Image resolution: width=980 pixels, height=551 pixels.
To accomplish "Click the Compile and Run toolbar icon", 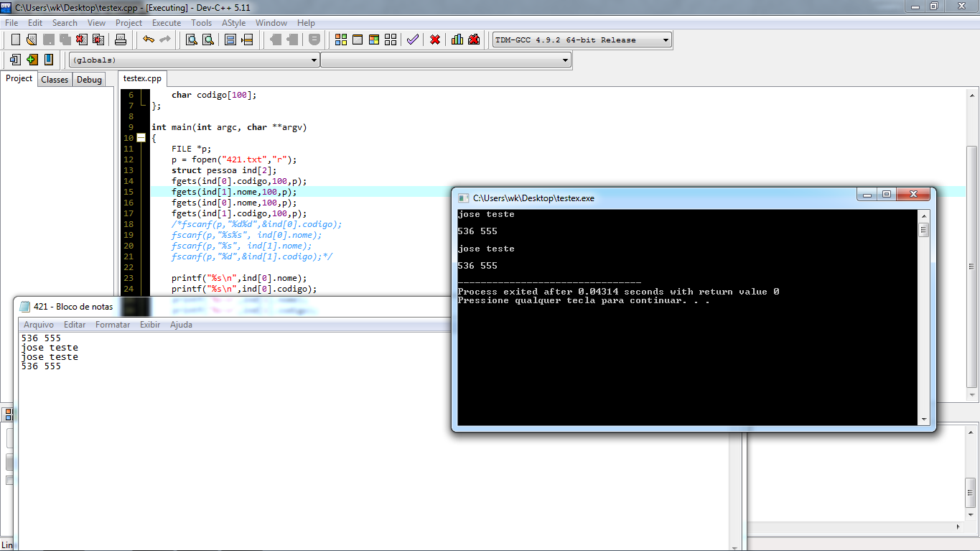I will point(374,40).
